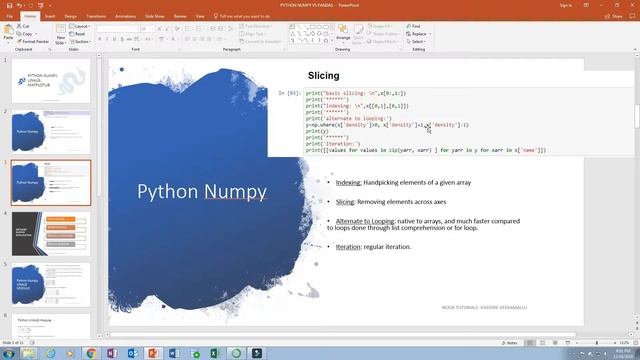Open the font name combo box
640x360 pixels.
118,29
